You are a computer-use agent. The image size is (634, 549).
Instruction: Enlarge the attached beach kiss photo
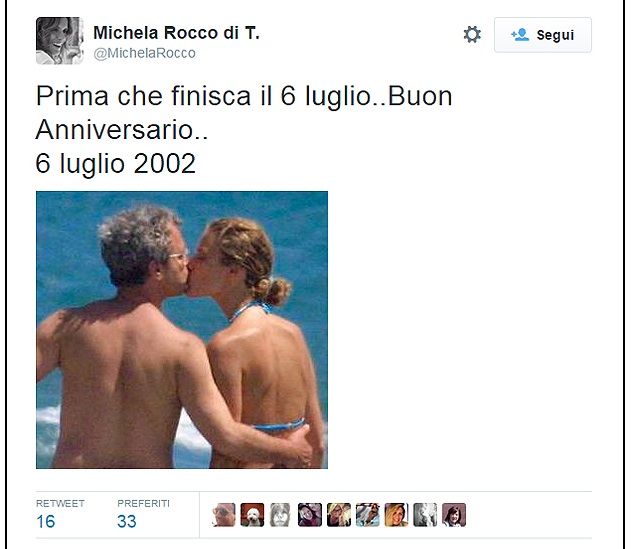pos(182,330)
